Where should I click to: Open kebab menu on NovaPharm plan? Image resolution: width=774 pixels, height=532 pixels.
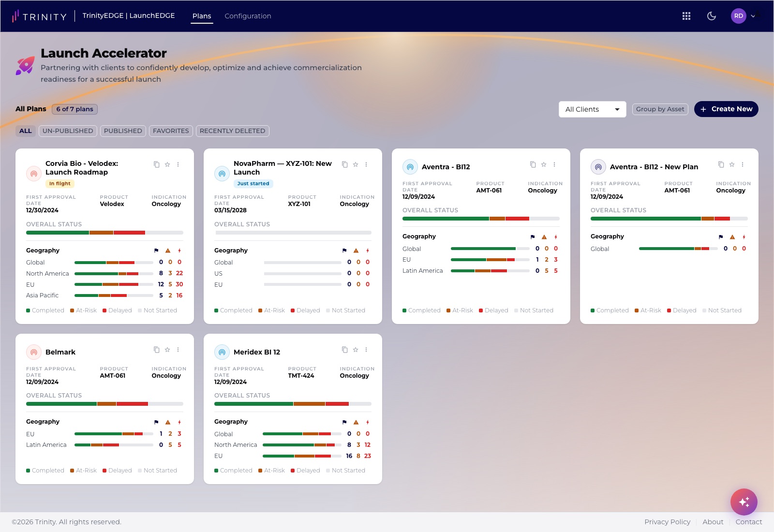366,164
